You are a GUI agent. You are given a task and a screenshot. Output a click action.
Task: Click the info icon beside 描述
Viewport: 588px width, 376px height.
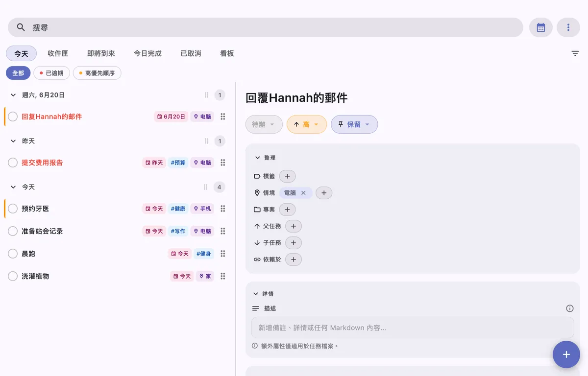click(570, 308)
